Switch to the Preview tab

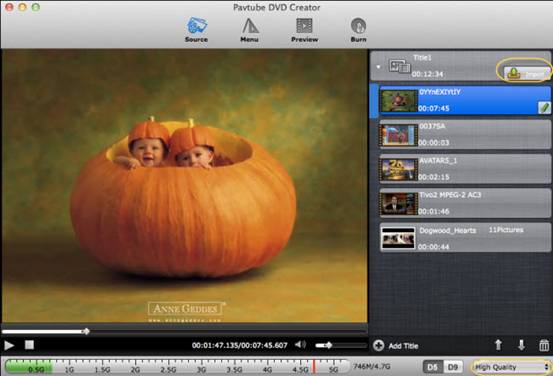click(304, 30)
